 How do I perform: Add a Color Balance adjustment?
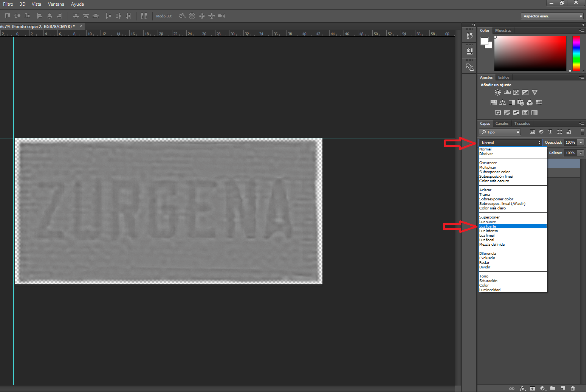tap(503, 102)
